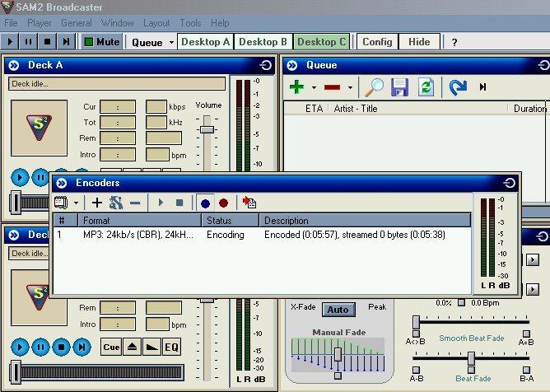Viewport: 550px width, 392px height.
Task: Expand the Remove from queue dropdown arrow
Action: coord(350,87)
